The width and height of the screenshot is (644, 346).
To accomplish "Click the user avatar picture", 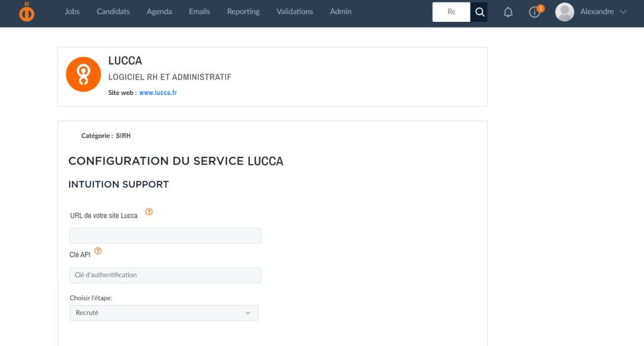I will 565,12.
